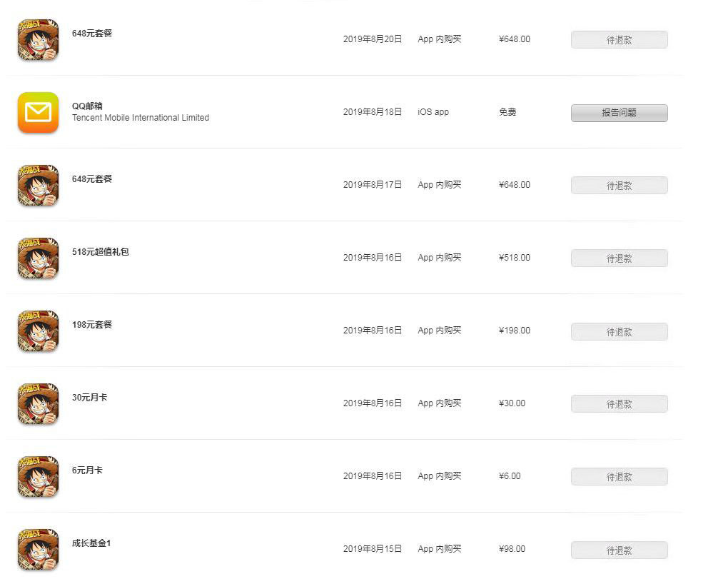
Task: Click the game icon beside 198元套餐
Action: click(x=38, y=331)
